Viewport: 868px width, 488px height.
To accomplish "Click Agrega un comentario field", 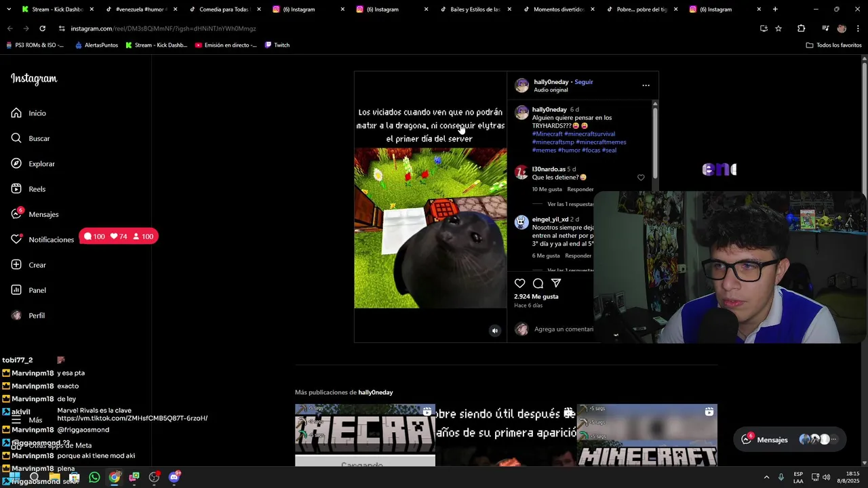I will (x=564, y=329).
